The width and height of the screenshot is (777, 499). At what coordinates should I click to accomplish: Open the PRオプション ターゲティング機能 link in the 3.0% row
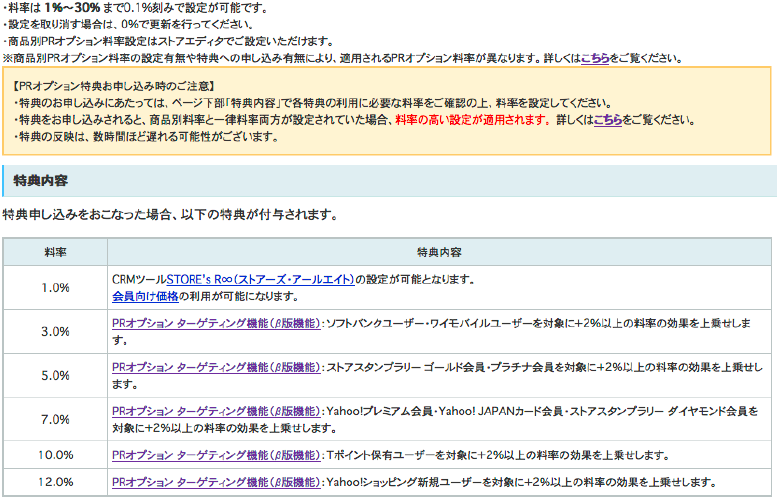coord(216,324)
